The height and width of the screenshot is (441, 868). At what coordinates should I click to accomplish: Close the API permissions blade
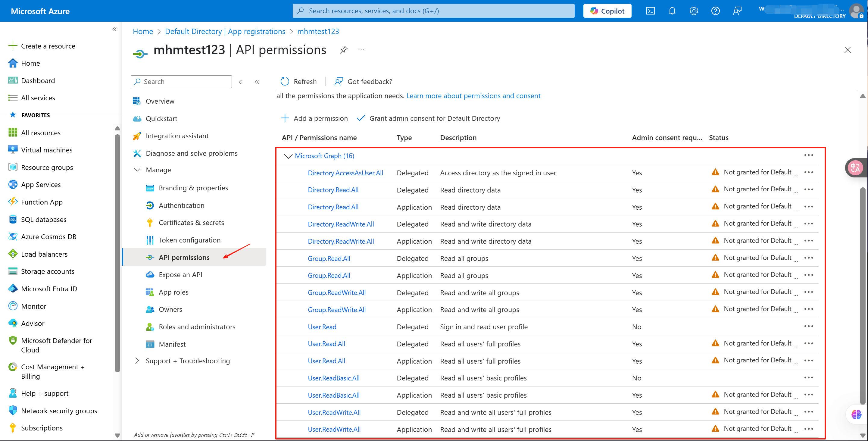coord(848,50)
